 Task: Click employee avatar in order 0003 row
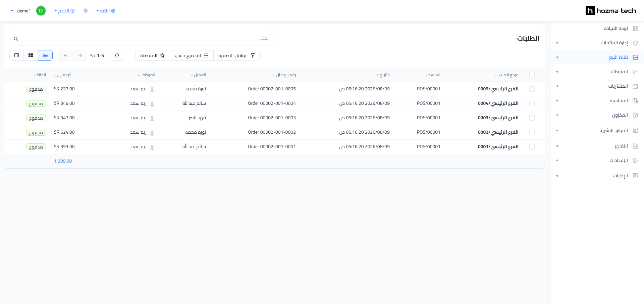coord(152,118)
